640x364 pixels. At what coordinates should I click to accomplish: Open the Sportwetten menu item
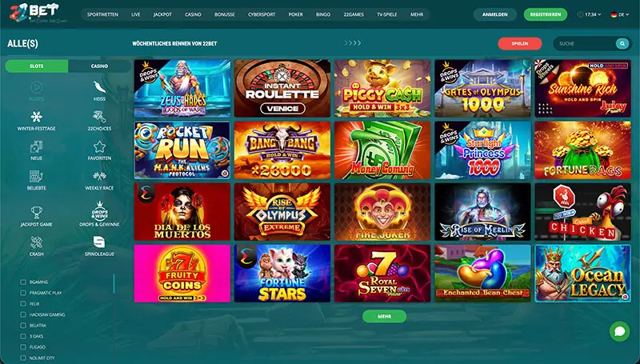pyautogui.click(x=102, y=14)
